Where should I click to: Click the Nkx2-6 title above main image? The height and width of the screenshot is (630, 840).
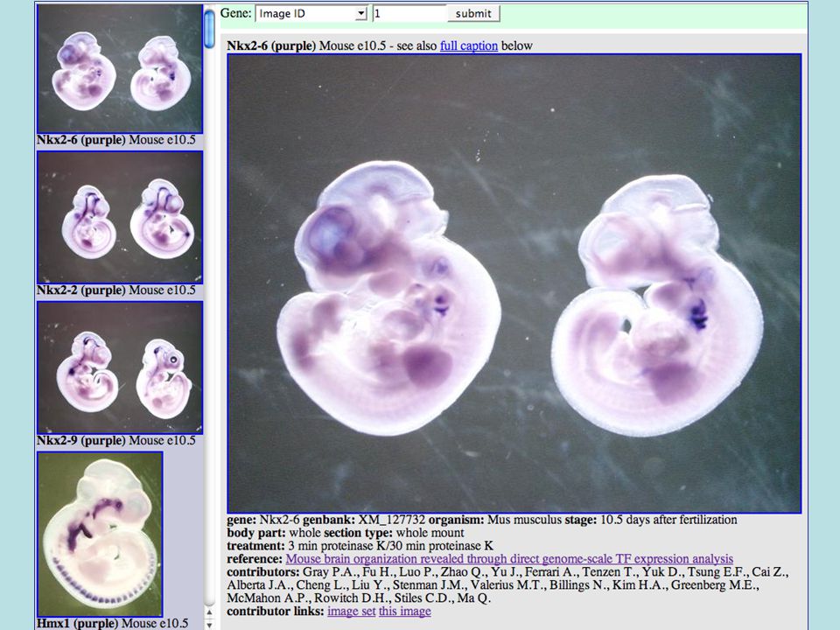coord(271,46)
